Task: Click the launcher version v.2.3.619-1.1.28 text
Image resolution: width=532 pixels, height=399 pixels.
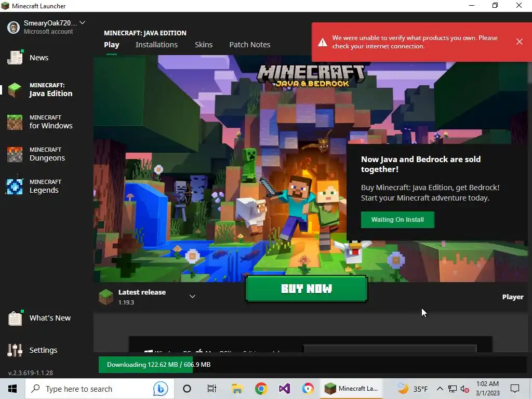Action: (x=31, y=373)
